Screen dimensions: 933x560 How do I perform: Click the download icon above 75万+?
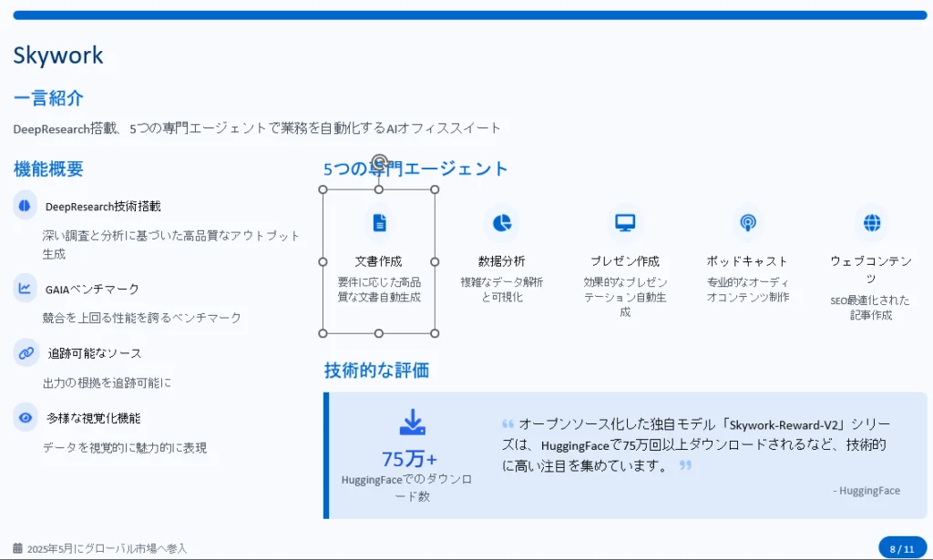(x=412, y=422)
